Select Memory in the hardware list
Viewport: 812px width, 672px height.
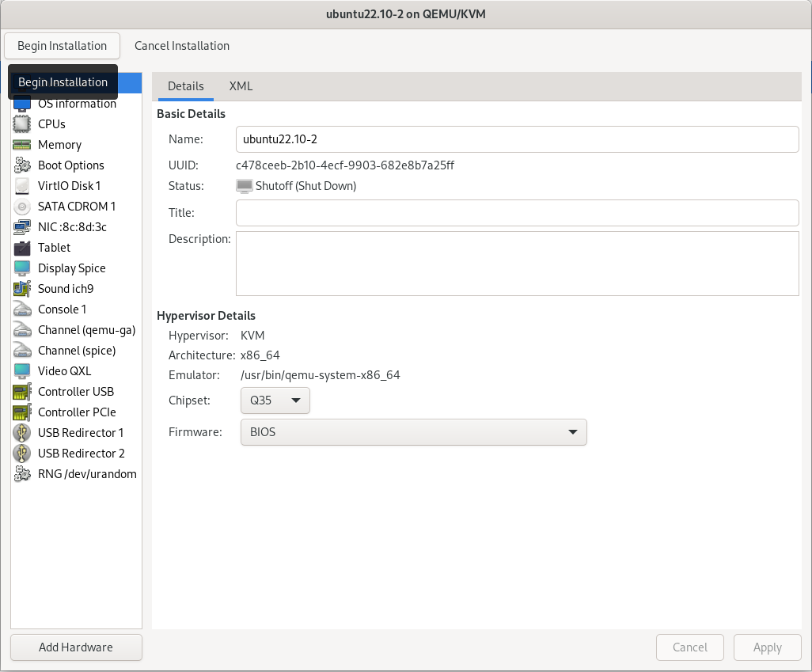tap(76, 145)
